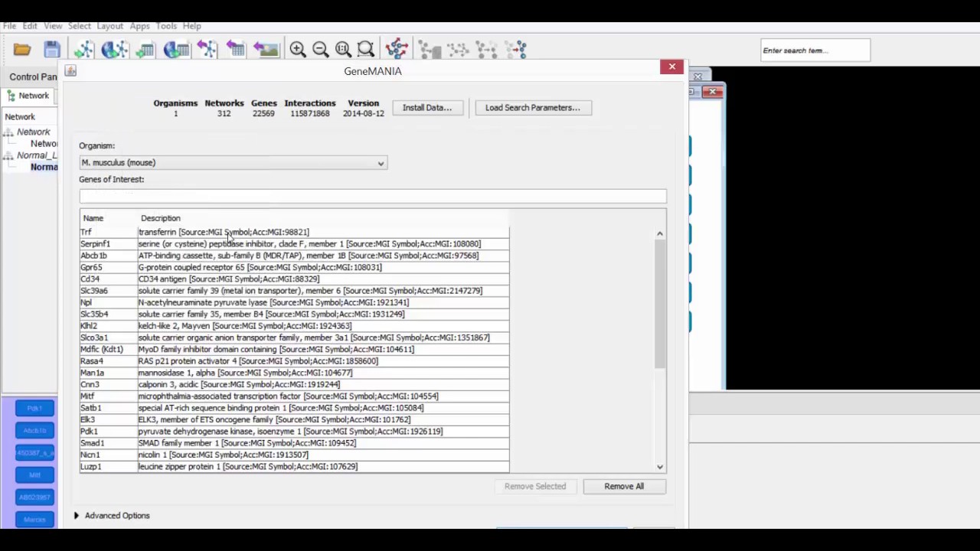Export network as image icon

(266, 50)
